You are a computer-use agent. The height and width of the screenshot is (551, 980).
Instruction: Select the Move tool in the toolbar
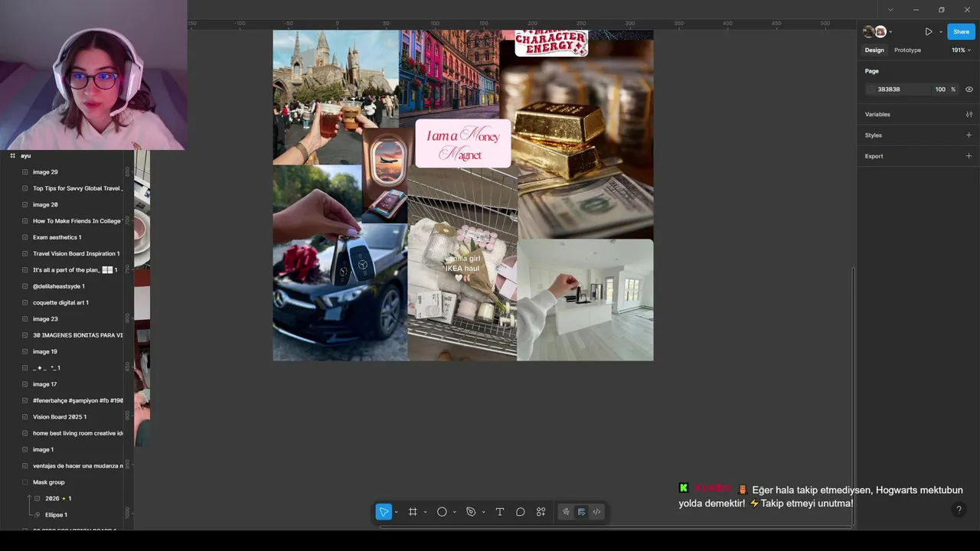[384, 512]
